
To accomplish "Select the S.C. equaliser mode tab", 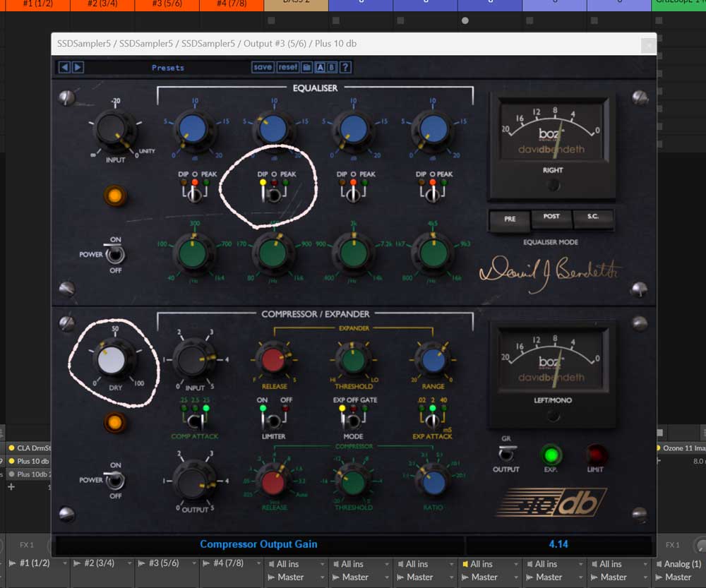I will (592, 219).
